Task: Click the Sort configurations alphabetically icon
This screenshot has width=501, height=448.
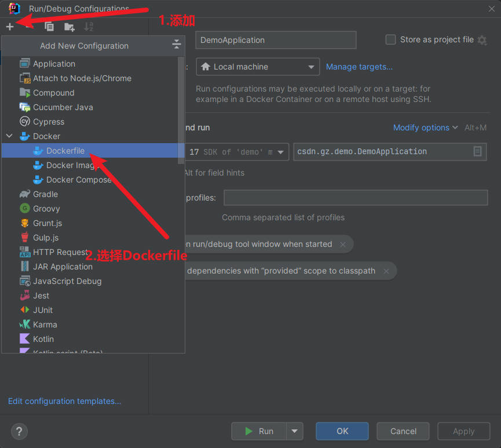Action: (89, 27)
